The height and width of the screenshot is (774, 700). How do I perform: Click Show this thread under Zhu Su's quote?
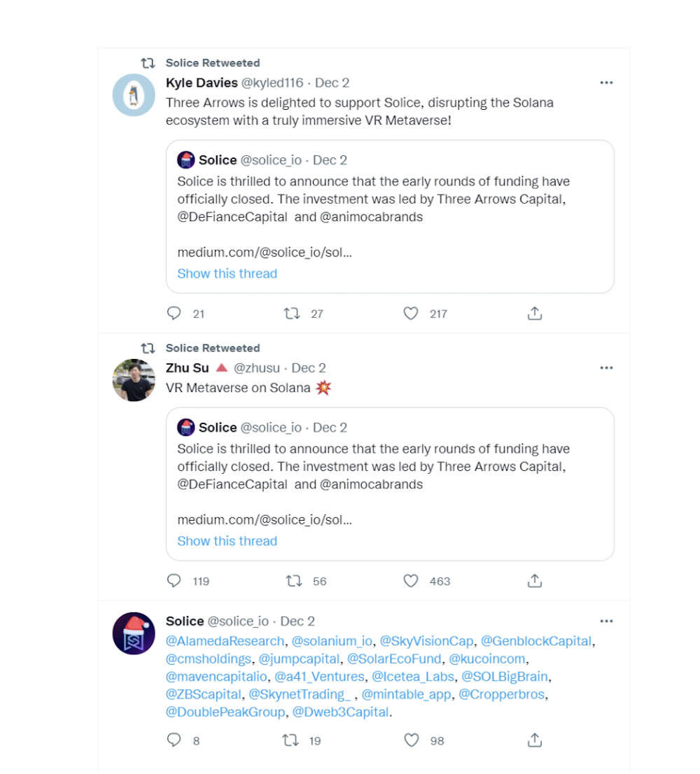[x=227, y=541]
